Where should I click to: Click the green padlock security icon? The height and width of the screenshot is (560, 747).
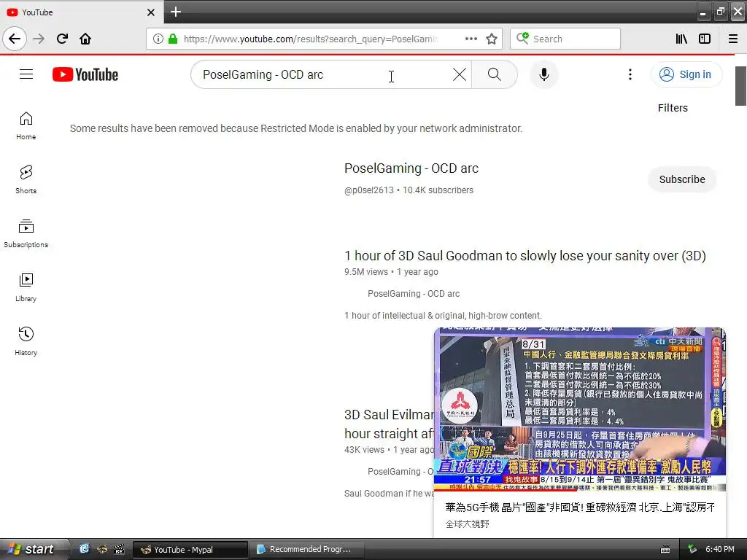[173, 39]
